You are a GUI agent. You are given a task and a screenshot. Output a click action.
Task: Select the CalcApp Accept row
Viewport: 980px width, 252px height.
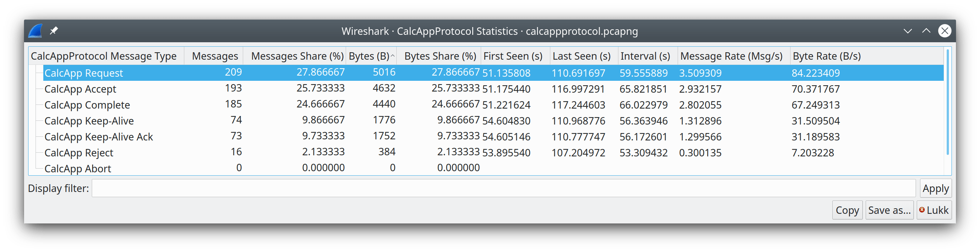80,89
